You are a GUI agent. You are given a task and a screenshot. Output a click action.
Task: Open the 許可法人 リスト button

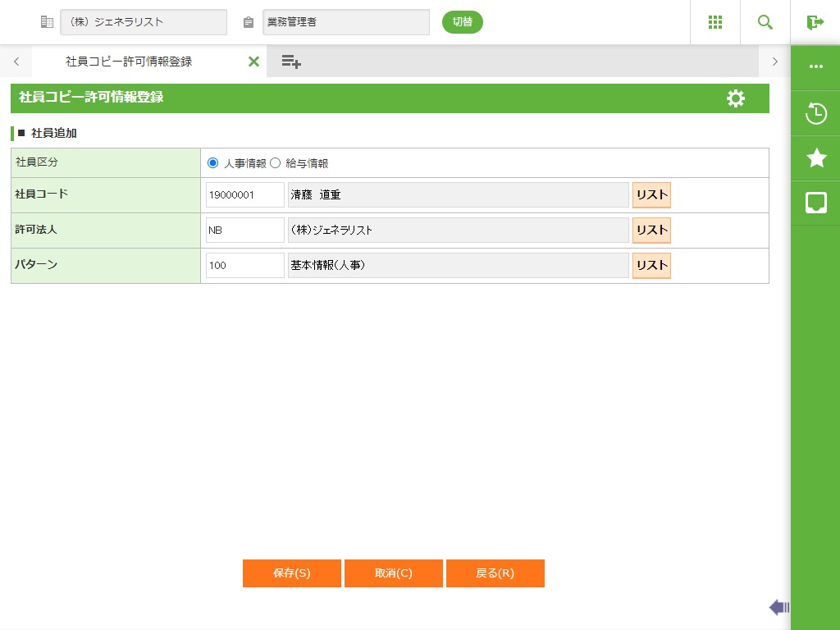(651, 231)
